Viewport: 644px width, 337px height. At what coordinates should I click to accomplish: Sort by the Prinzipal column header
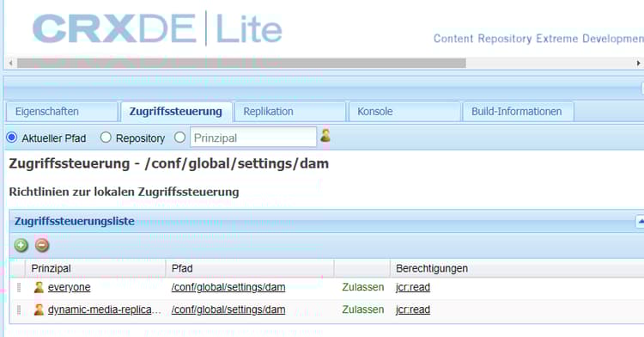point(95,268)
